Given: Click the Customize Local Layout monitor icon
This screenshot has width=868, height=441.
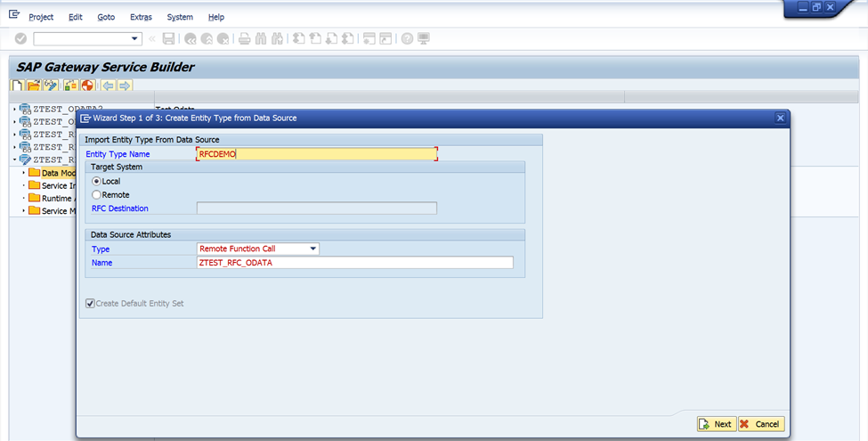Looking at the screenshot, I should point(424,39).
